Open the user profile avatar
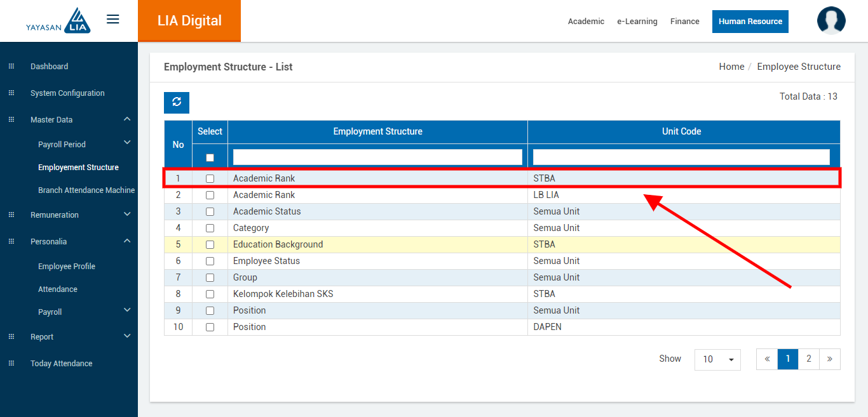868x417 pixels. 831,21
